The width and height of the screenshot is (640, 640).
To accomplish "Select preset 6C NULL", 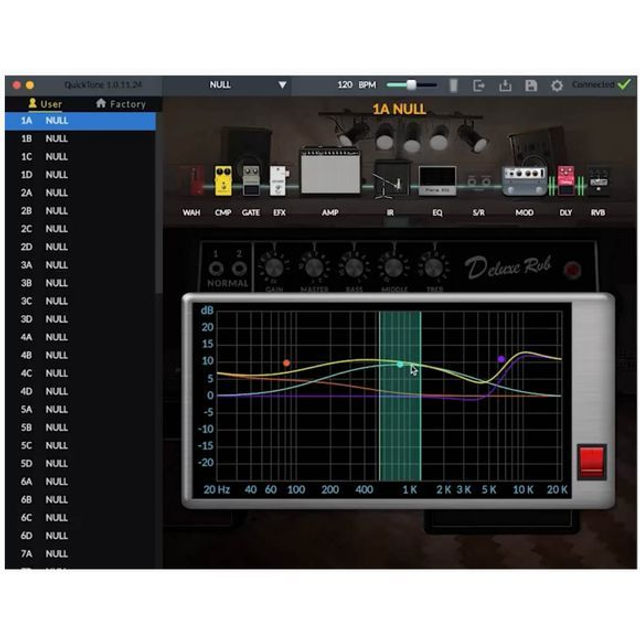I will tap(80, 518).
